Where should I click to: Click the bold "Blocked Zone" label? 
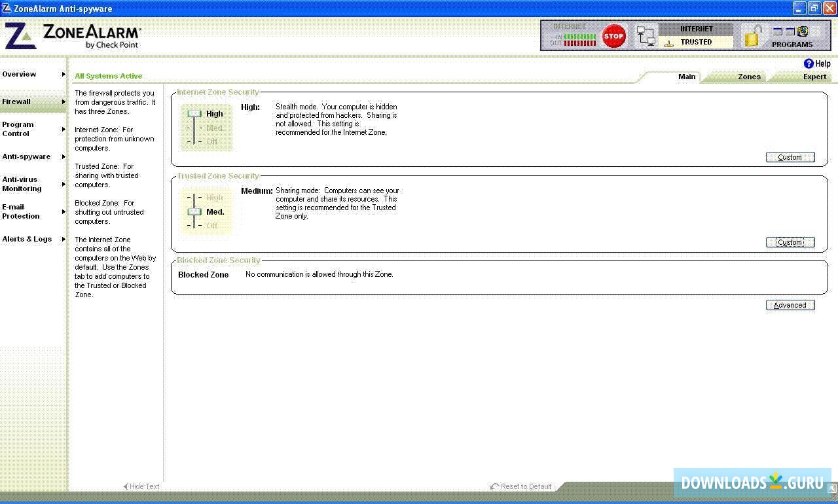pyautogui.click(x=204, y=274)
